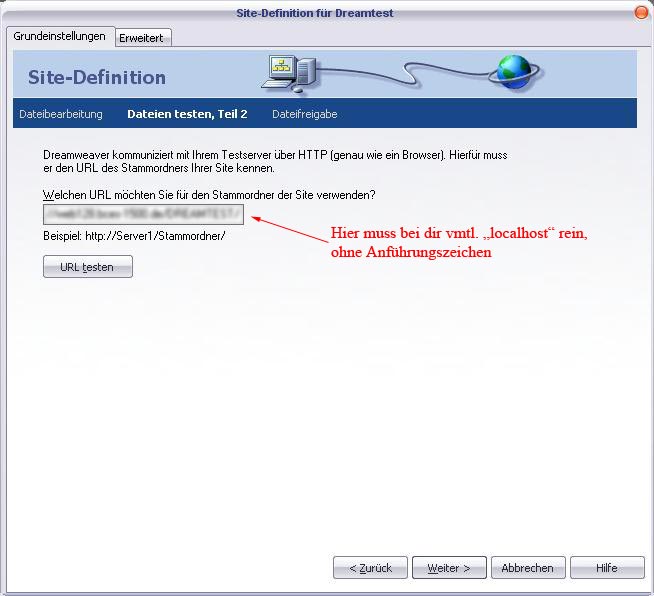Screen dimensions: 654x596
Task: Select the Dateibearbeitung step
Action: click(61, 114)
